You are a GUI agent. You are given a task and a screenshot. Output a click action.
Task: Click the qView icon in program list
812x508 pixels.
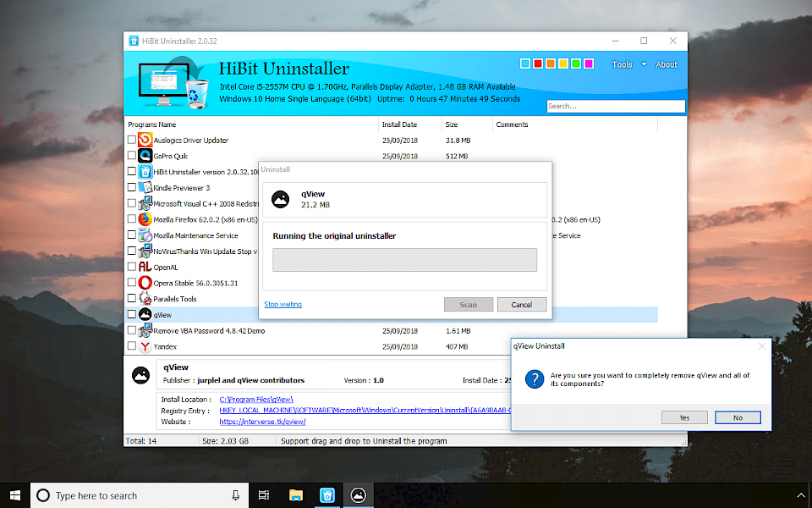point(145,315)
